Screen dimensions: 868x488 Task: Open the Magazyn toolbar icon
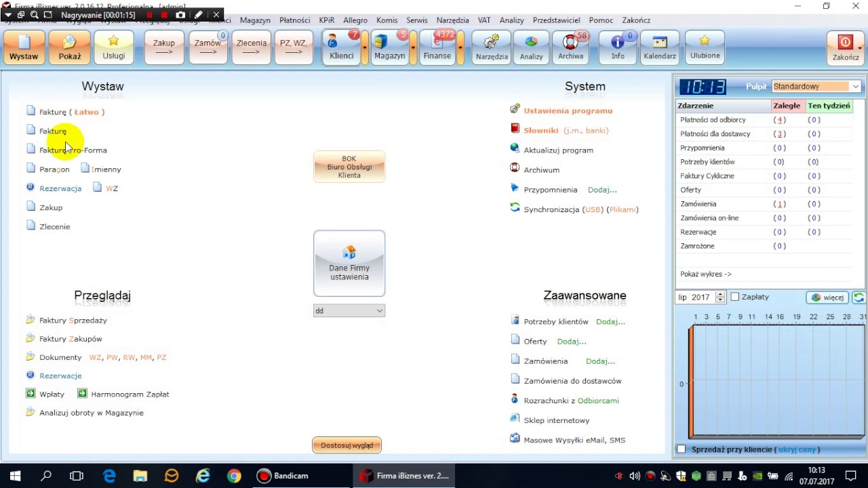click(390, 47)
